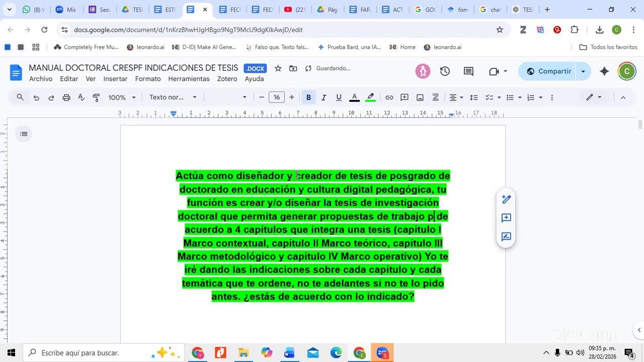
Task: Open the bulleted list dropdown arrow
Action: point(520,98)
